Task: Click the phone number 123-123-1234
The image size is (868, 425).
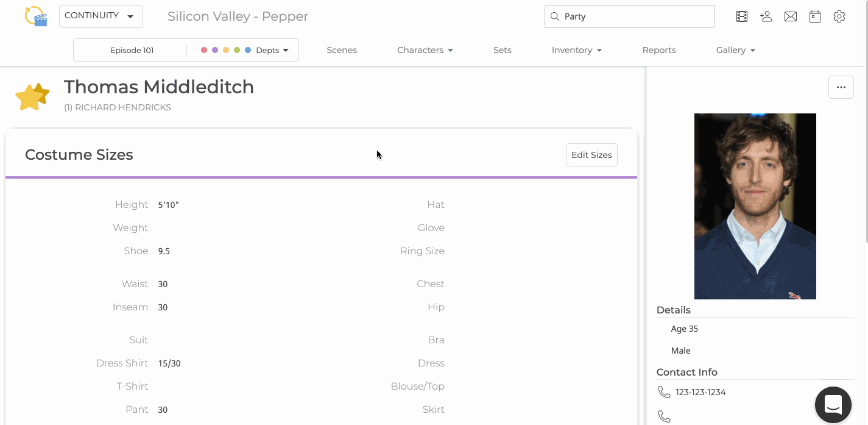Action: [x=700, y=392]
